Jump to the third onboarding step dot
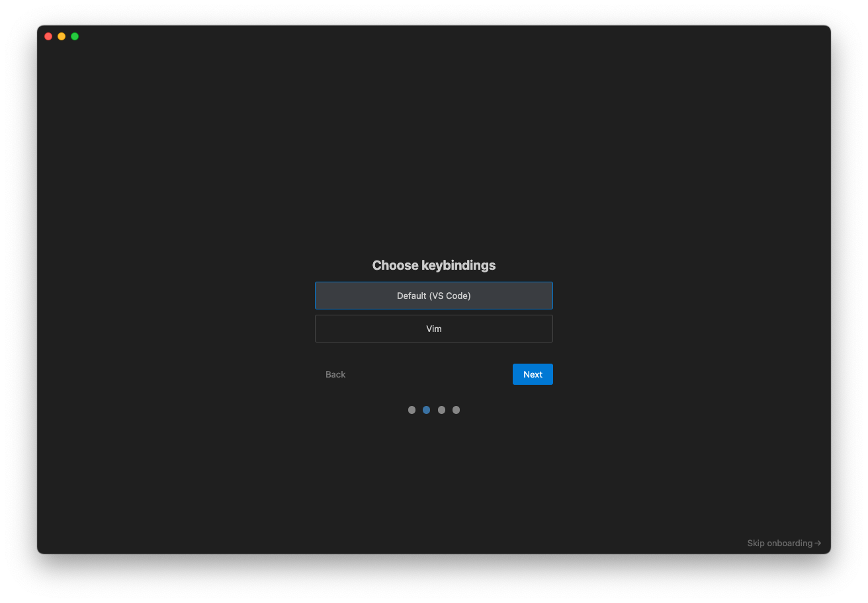 441,410
